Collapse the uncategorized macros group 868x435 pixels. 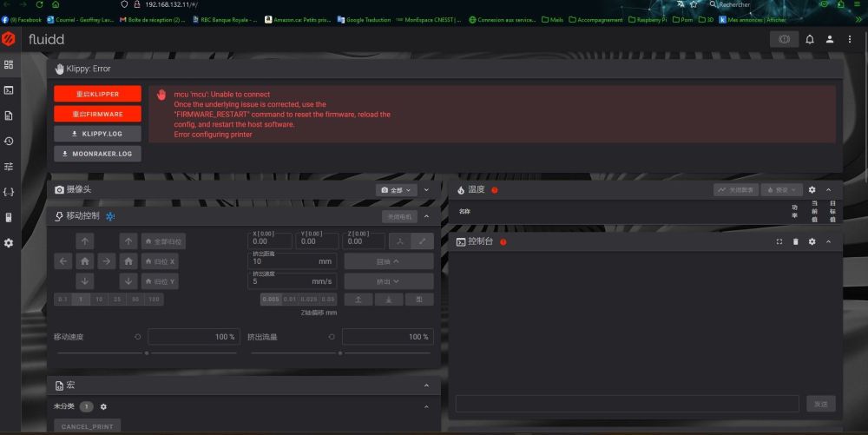click(426, 406)
